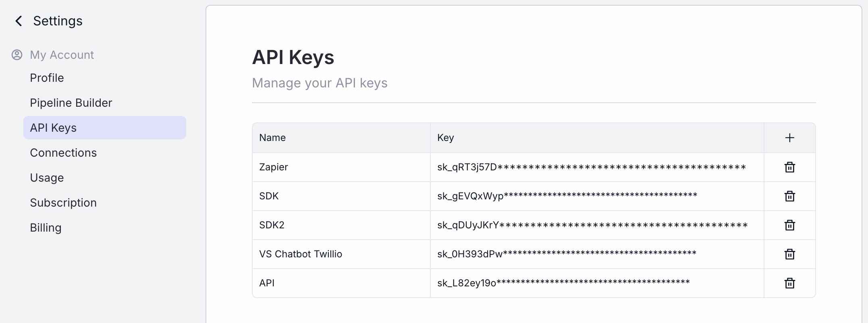The height and width of the screenshot is (323, 868).
Task: Click the Key column header
Action: [597, 138]
